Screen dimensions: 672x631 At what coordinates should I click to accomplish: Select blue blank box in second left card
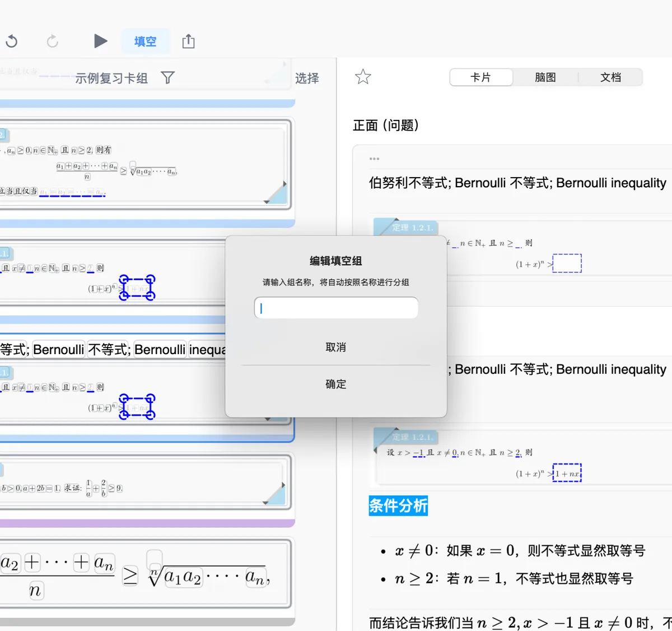137,287
